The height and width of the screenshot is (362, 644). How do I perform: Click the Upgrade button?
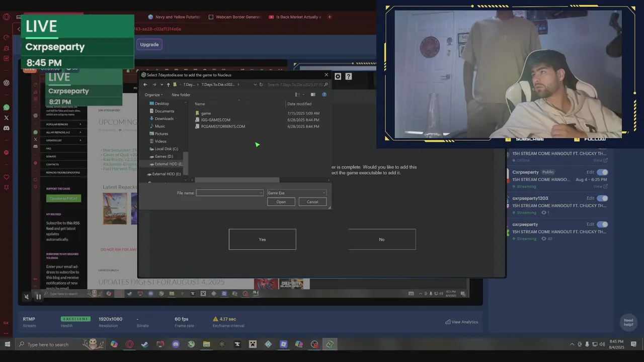click(x=149, y=44)
